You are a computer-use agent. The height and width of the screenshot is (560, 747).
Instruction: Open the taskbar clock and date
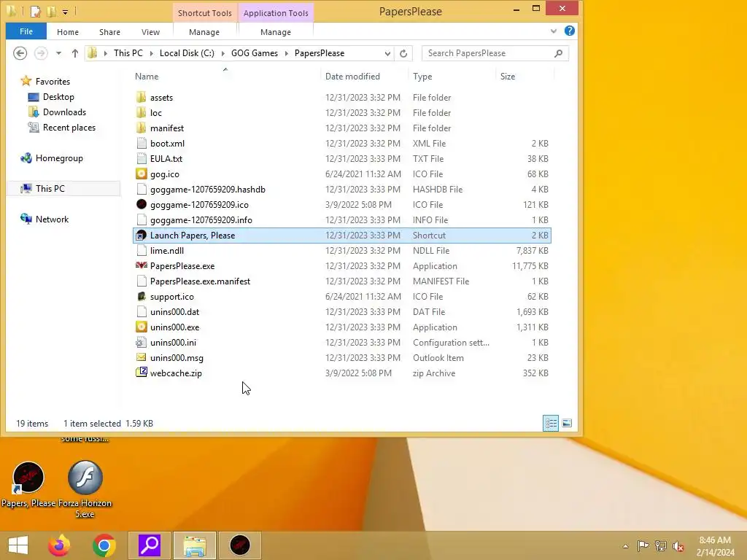point(715,546)
